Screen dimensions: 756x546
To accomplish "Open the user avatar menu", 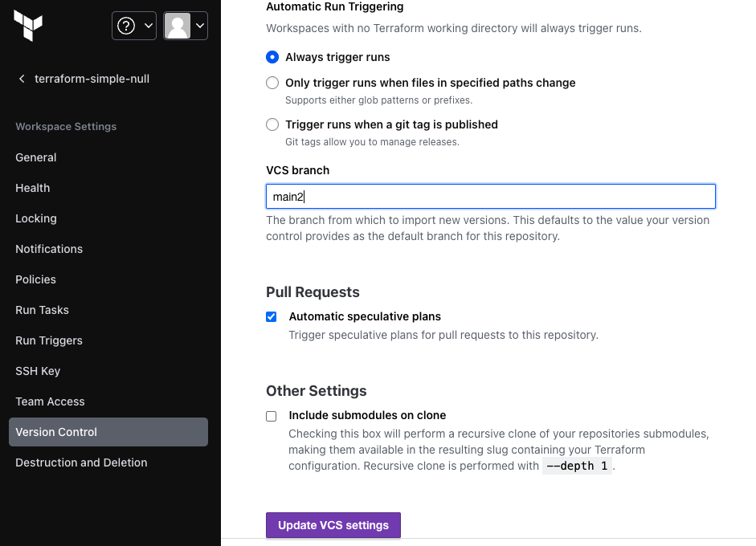I will (177, 26).
